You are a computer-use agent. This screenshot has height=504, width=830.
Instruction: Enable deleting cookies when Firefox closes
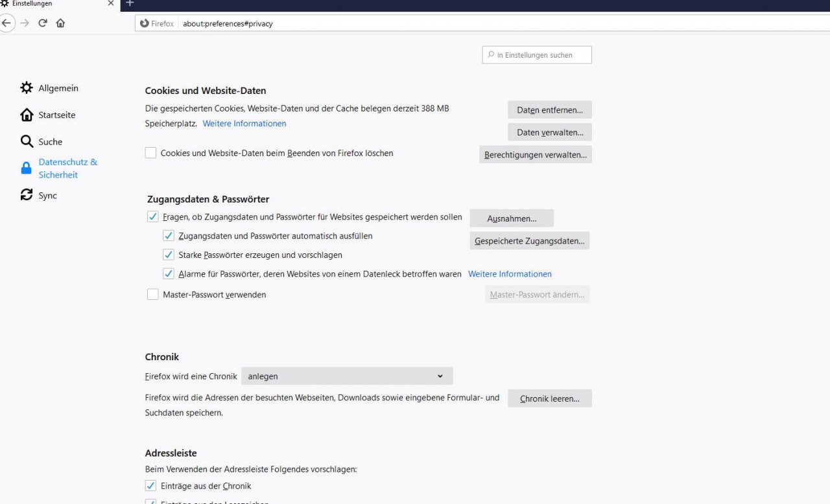point(150,153)
